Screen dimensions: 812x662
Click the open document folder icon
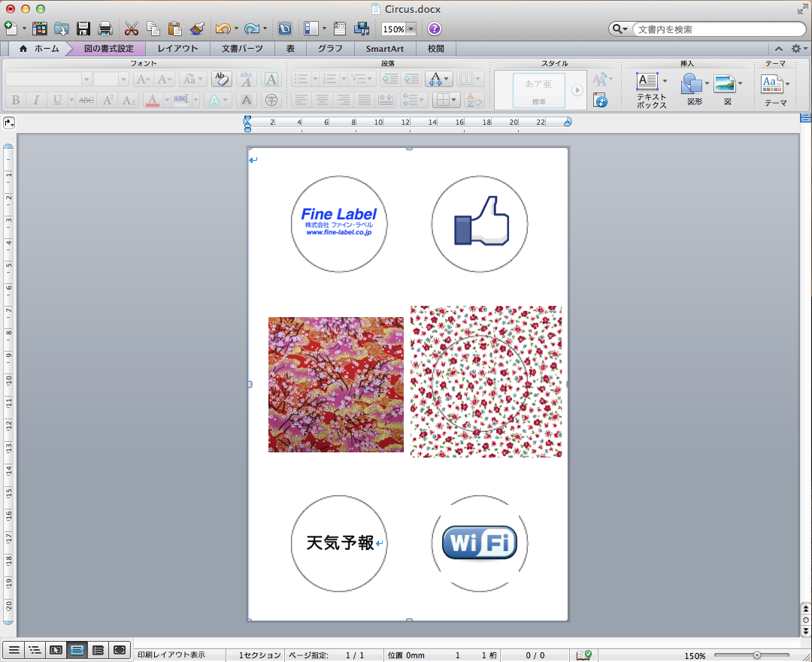[62, 29]
